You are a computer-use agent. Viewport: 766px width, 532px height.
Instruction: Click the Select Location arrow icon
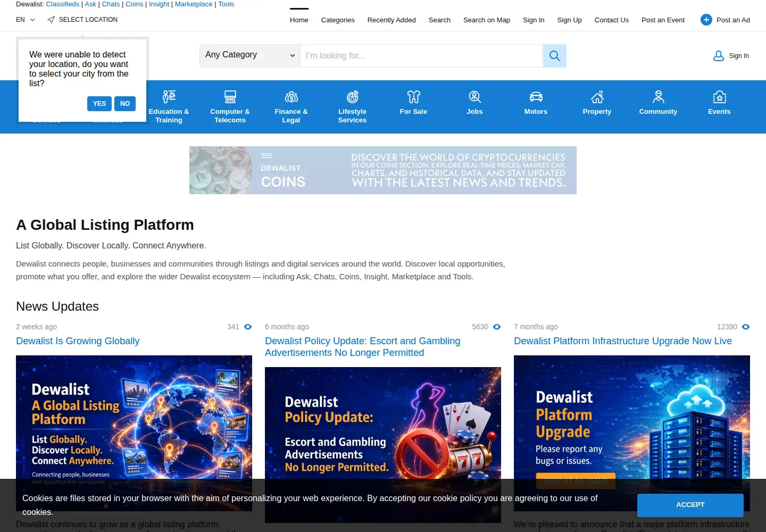51,20
